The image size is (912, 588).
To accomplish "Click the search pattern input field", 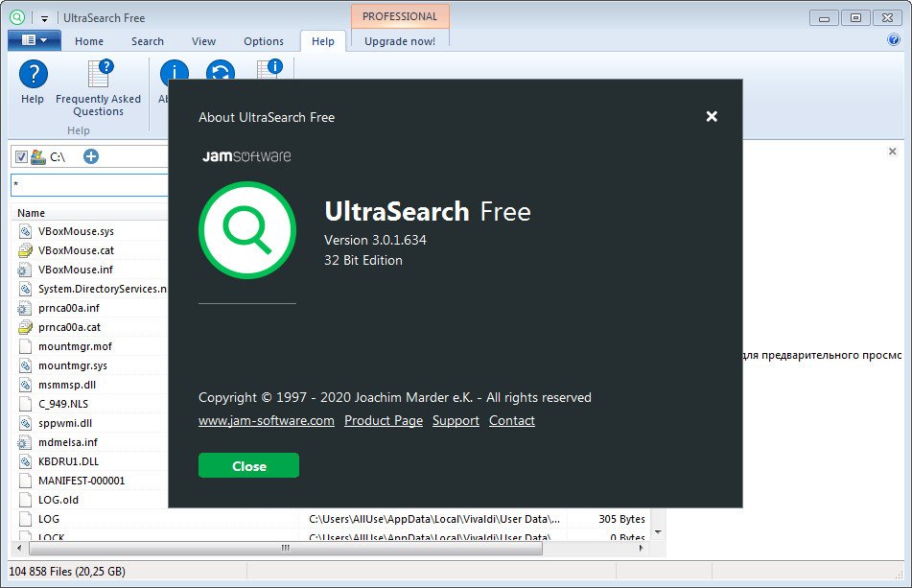I will click(x=89, y=185).
